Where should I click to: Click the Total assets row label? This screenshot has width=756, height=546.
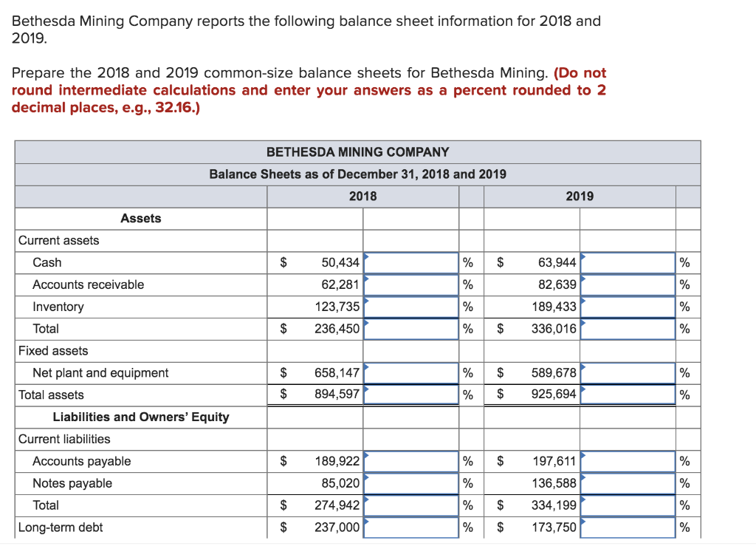click(x=51, y=395)
